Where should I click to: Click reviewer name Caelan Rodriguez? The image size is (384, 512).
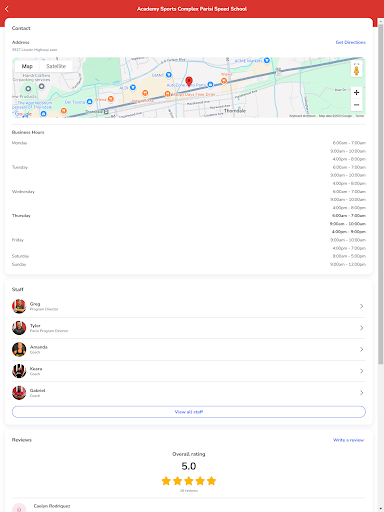(x=52, y=506)
